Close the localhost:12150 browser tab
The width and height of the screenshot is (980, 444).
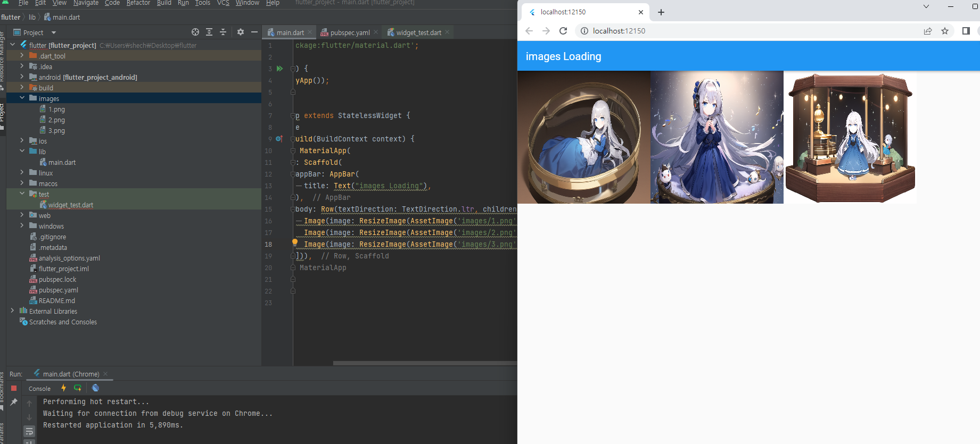(641, 12)
